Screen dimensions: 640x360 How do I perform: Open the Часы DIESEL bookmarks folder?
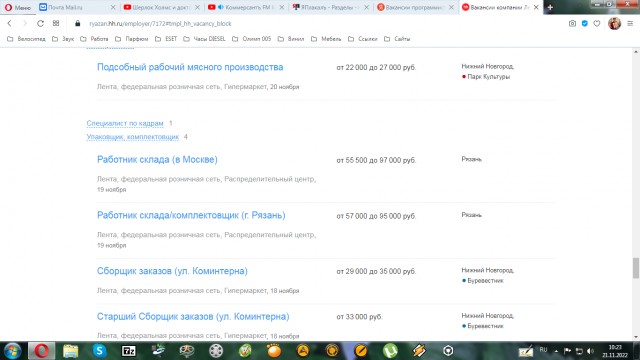coord(204,39)
